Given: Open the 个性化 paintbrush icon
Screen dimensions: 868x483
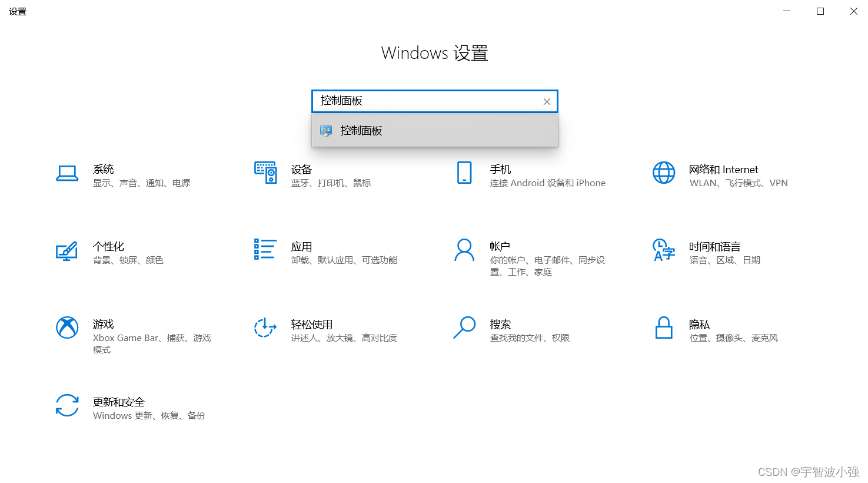Looking at the screenshot, I should pyautogui.click(x=66, y=251).
